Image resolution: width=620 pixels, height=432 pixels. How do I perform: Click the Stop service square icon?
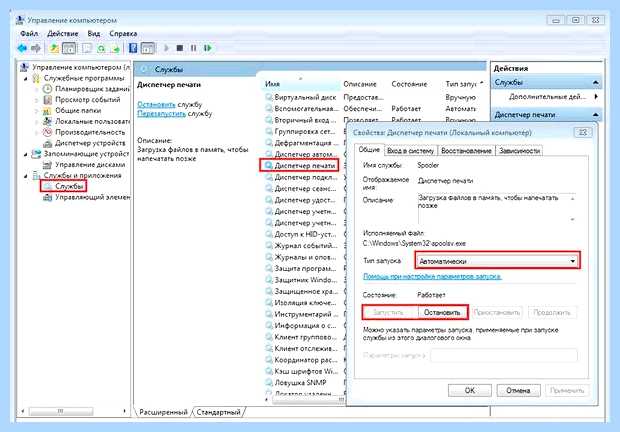point(180,48)
